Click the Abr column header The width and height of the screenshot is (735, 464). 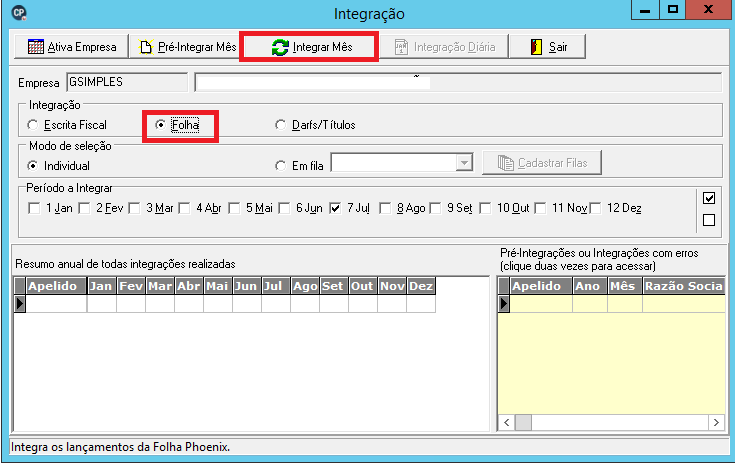(x=189, y=286)
